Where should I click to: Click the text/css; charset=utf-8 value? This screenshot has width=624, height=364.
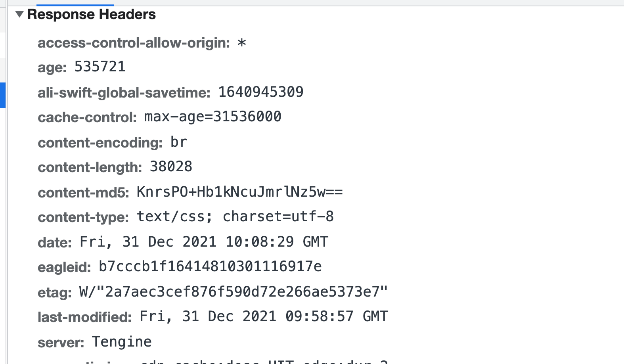[x=235, y=216]
